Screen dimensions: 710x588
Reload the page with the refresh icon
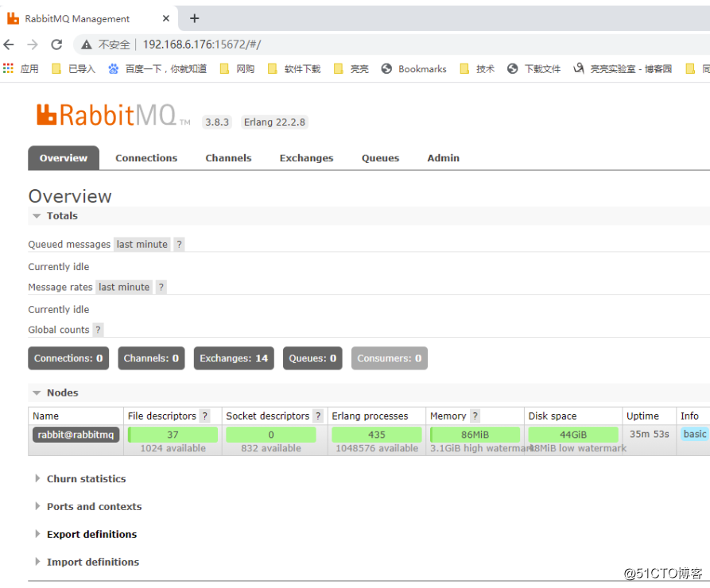(56, 44)
